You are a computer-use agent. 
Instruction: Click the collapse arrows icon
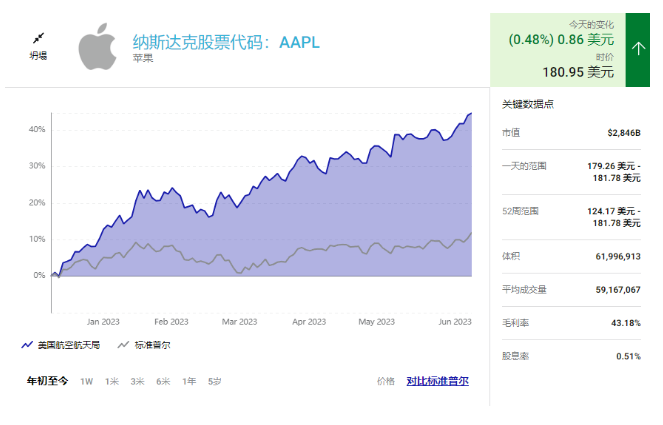coord(38,38)
